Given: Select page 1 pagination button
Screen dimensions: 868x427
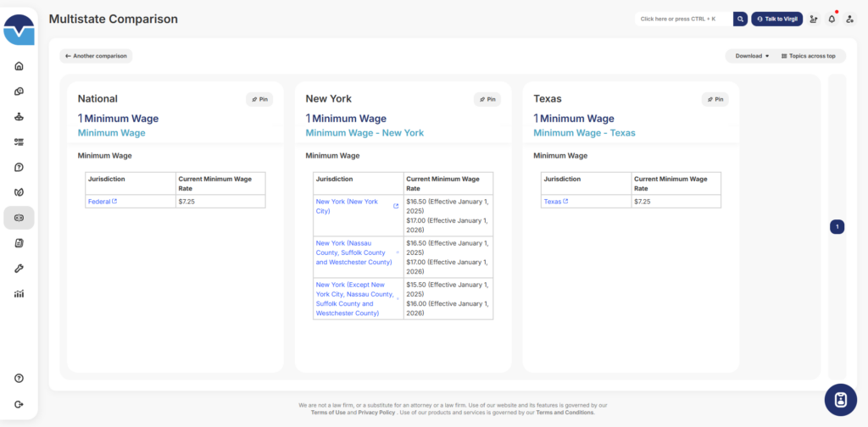Looking at the screenshot, I should [x=837, y=226].
